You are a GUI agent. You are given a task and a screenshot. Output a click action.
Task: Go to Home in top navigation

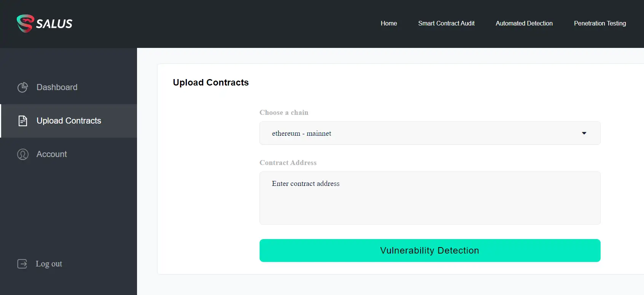point(389,24)
